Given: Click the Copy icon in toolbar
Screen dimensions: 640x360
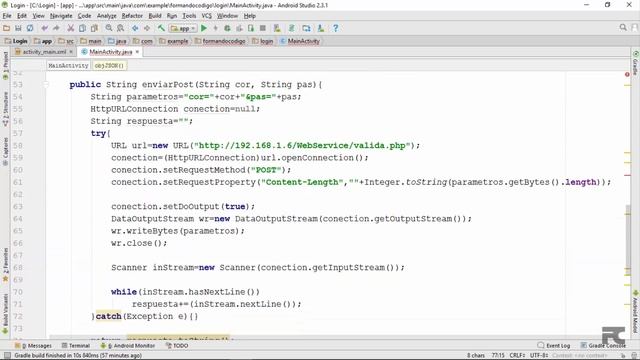Looking at the screenshot, I should pyautogui.click(x=82, y=28).
